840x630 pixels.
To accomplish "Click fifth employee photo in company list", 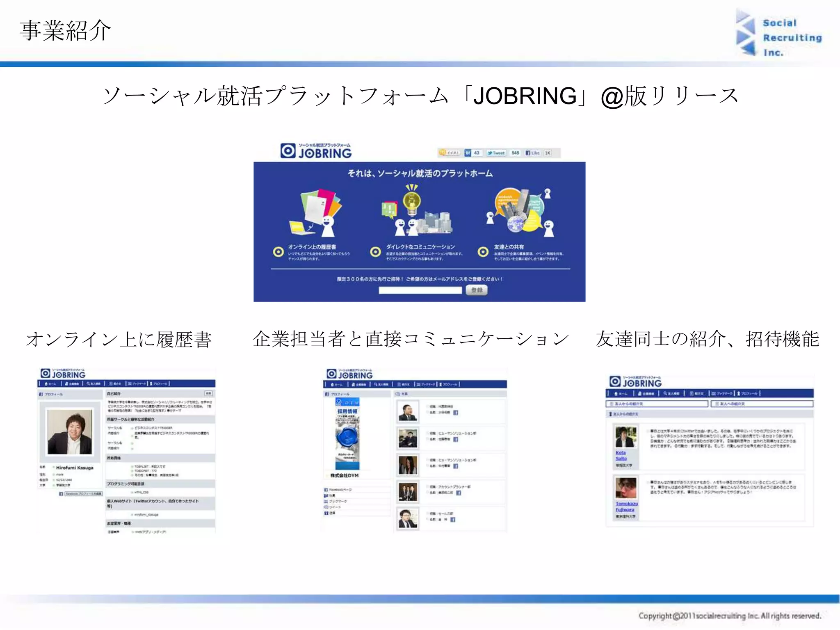I will pos(408,519).
